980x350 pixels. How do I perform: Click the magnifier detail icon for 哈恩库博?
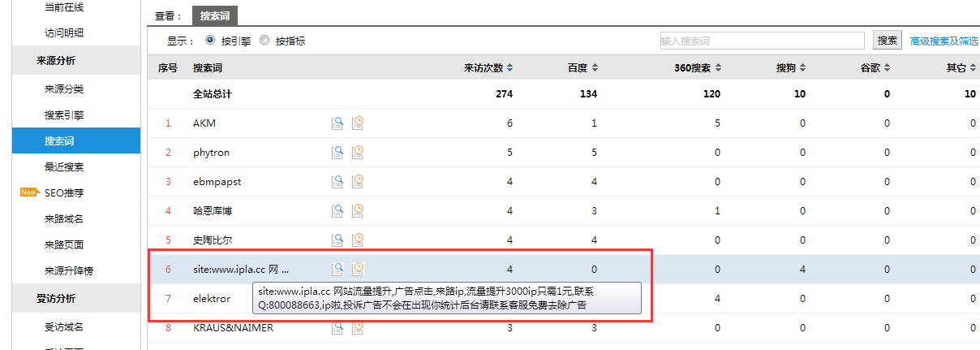(x=337, y=211)
